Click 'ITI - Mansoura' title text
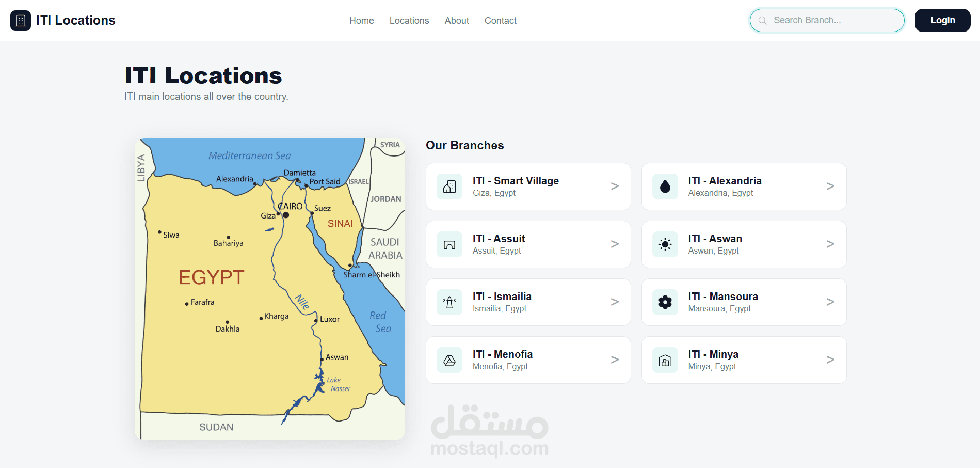This screenshot has height=468, width=980. click(723, 297)
